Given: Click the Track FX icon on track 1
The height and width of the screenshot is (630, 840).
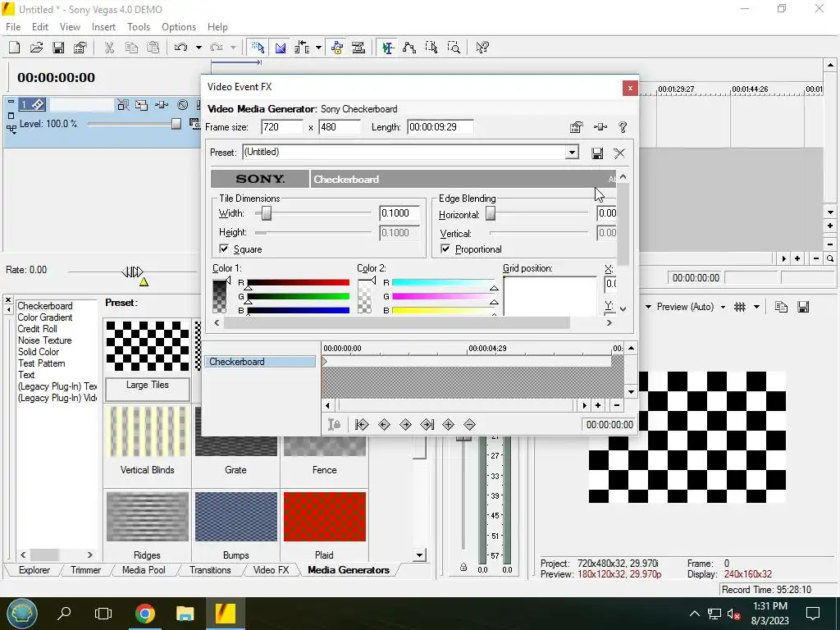Looking at the screenshot, I should [162, 105].
